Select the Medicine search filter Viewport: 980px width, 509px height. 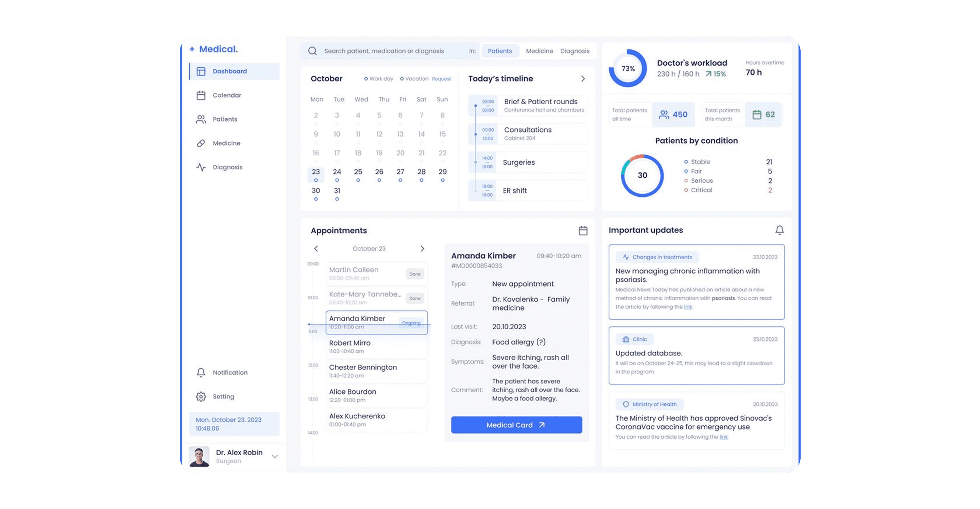point(540,51)
